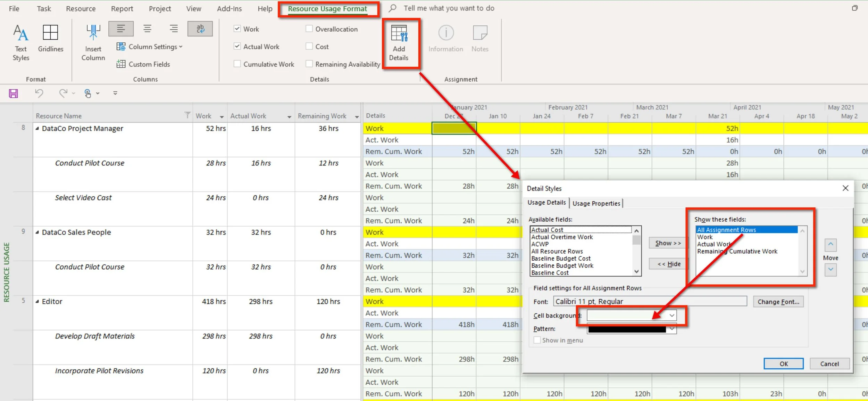
Task: Uncheck the Work details checkbox
Action: [237, 28]
